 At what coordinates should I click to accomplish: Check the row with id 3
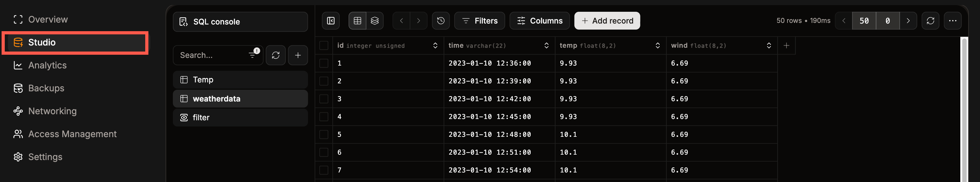pyautogui.click(x=324, y=99)
